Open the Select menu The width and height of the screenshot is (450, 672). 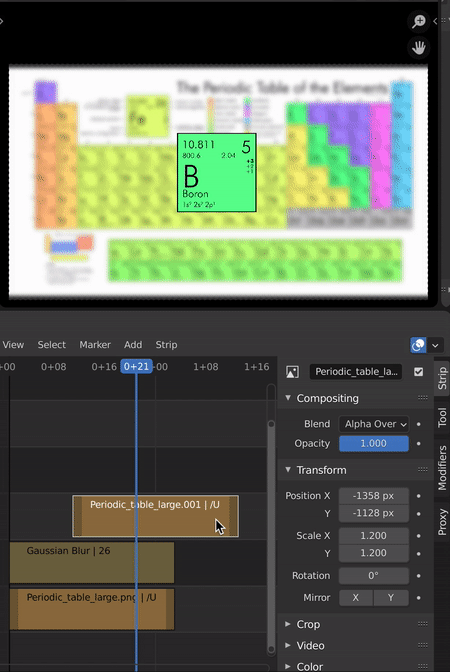(51, 345)
